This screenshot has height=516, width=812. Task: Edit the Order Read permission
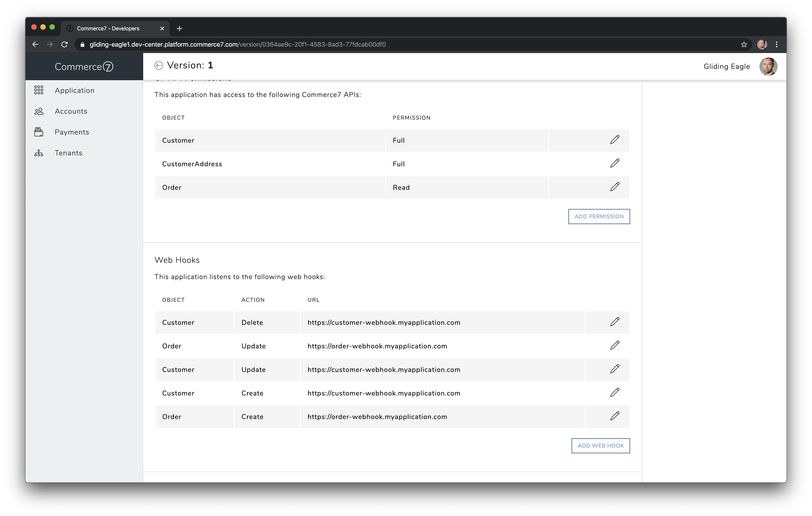(614, 187)
